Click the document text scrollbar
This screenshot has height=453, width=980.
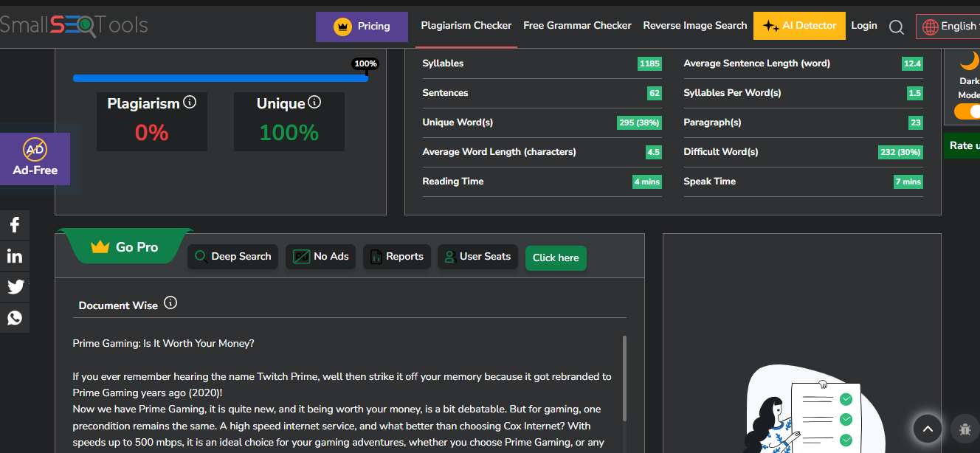click(x=625, y=378)
